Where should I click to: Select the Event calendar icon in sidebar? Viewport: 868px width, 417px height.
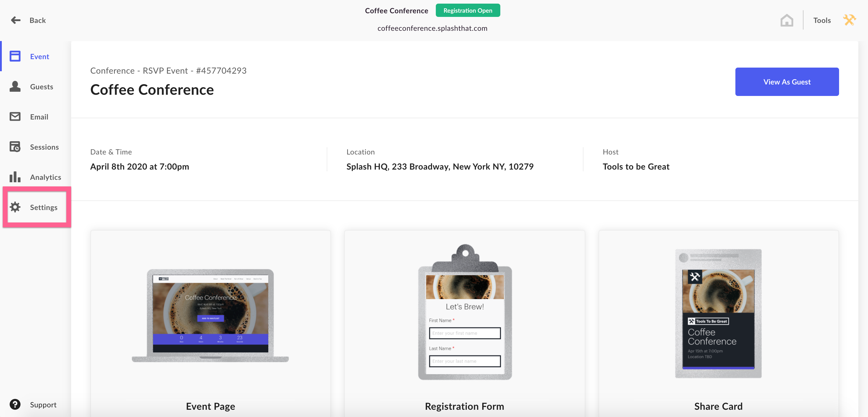[x=15, y=56]
